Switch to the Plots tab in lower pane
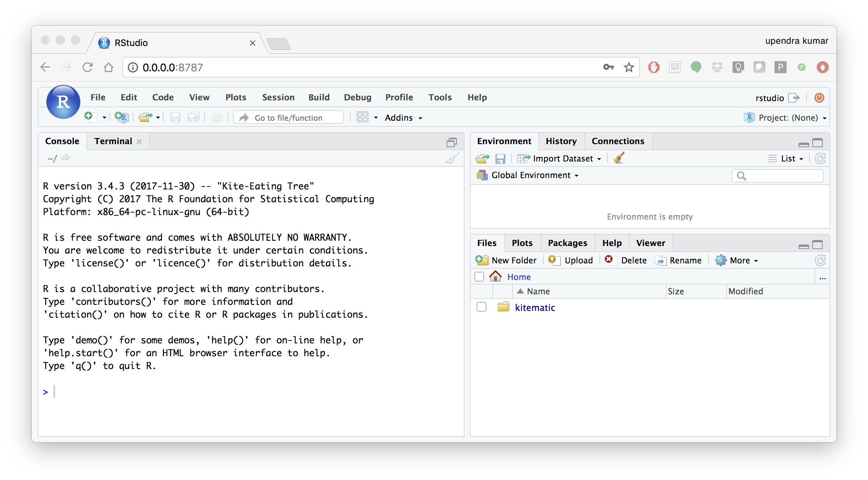The width and height of the screenshot is (868, 480). 522,243
